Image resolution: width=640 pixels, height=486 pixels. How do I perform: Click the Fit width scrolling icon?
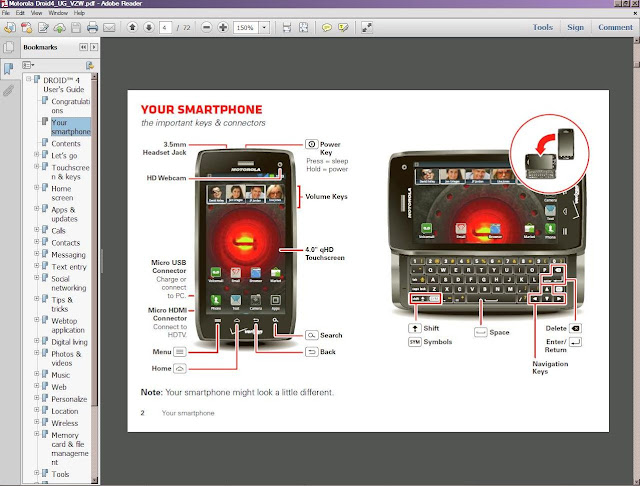pyautogui.click(x=287, y=27)
